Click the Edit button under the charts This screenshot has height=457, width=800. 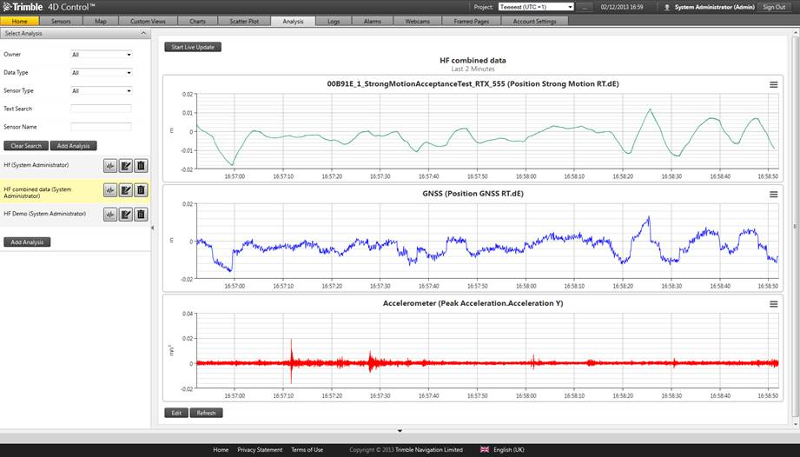coord(177,413)
